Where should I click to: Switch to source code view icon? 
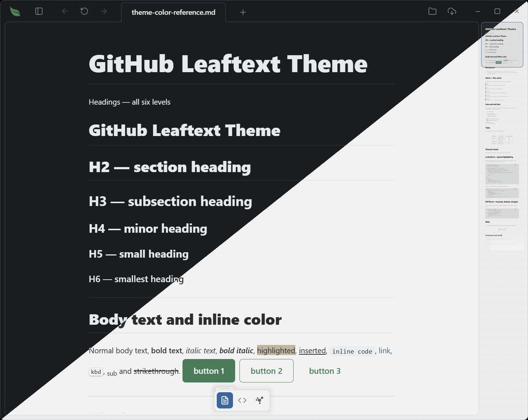pos(242,400)
